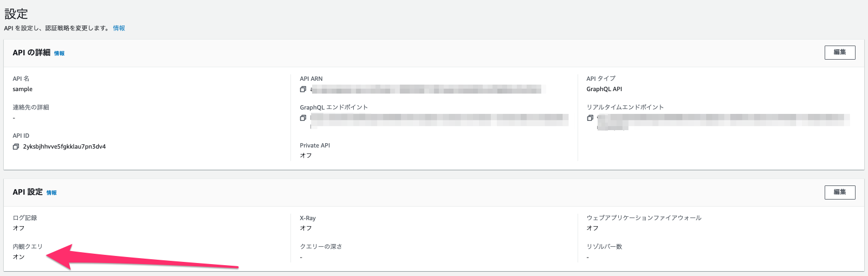Select the API name value sample

pos(23,89)
